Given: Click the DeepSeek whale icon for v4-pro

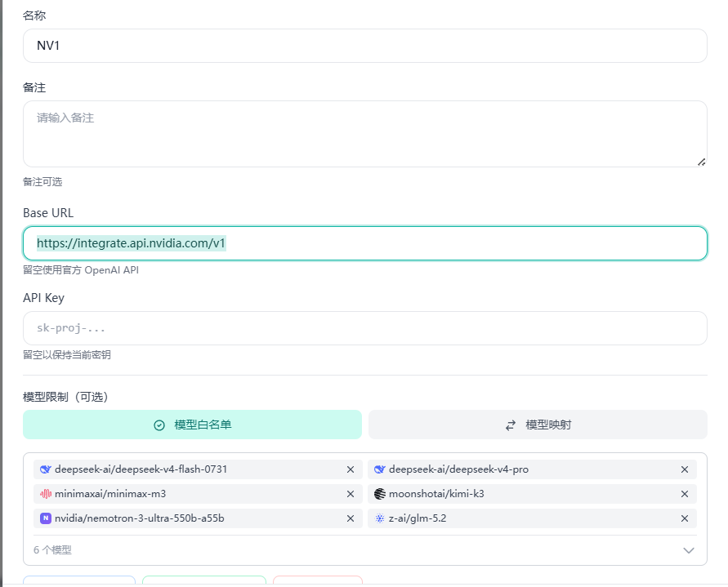Looking at the screenshot, I should 380,469.
